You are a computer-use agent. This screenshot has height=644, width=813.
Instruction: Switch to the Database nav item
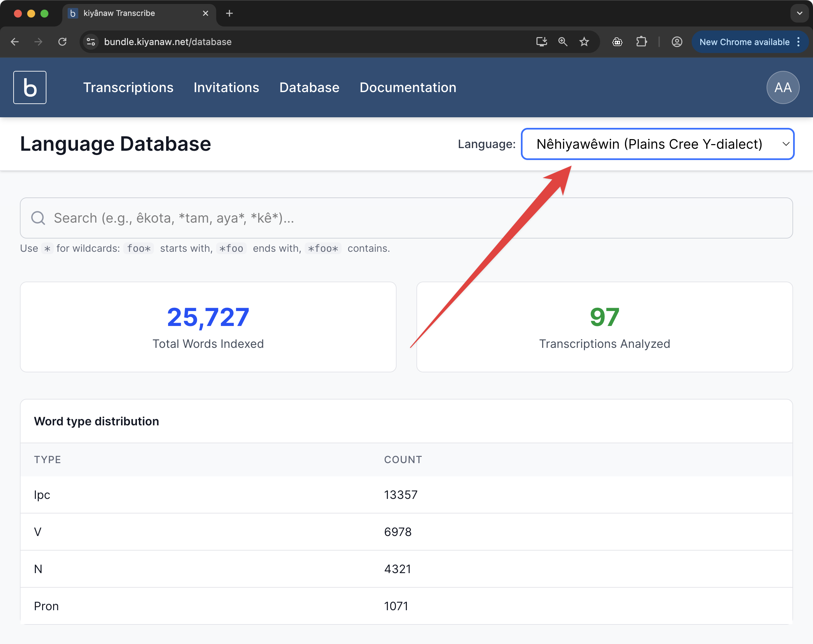tap(309, 87)
